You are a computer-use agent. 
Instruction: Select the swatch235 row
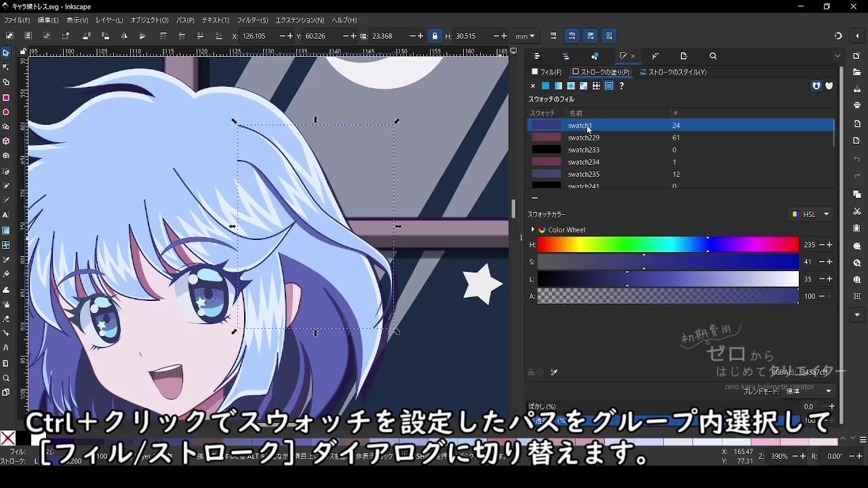680,174
